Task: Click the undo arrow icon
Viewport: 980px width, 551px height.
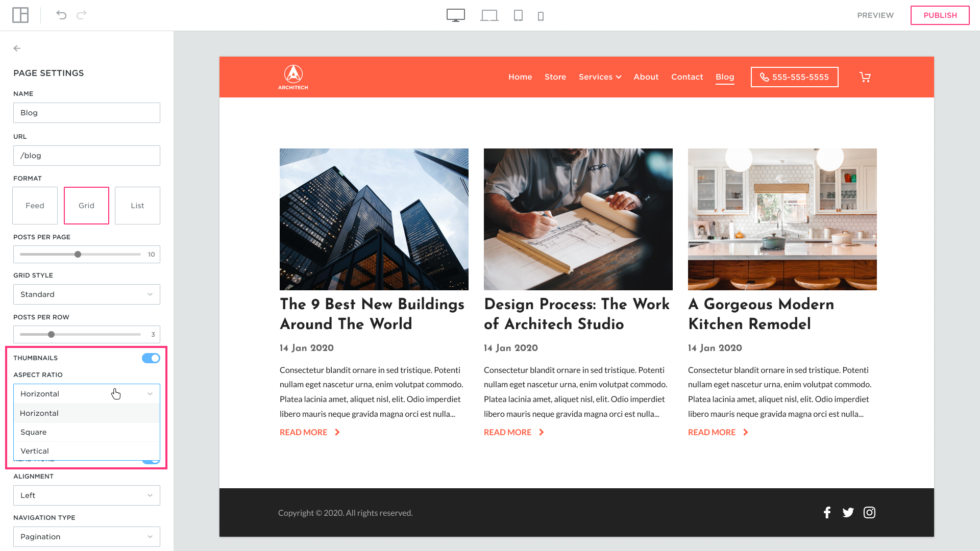Action: (61, 15)
